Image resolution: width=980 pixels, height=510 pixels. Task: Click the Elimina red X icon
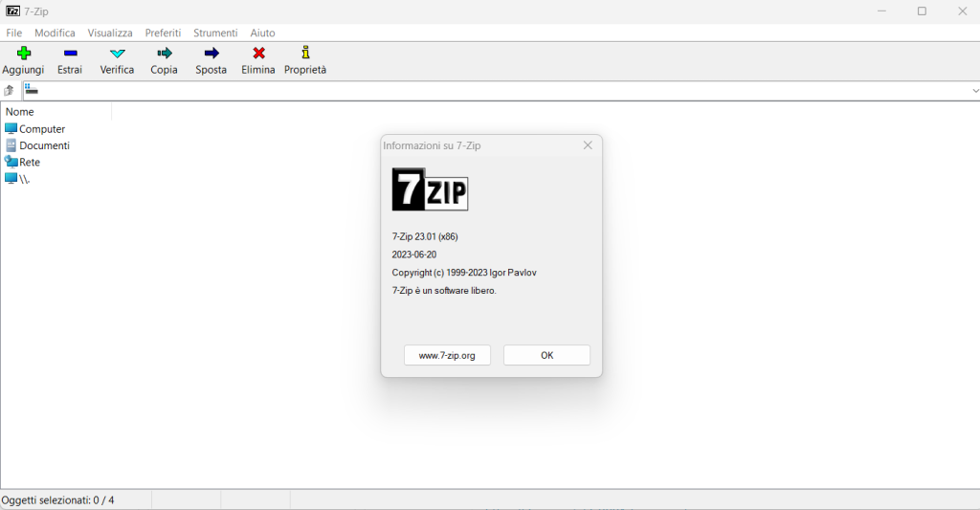point(258,54)
